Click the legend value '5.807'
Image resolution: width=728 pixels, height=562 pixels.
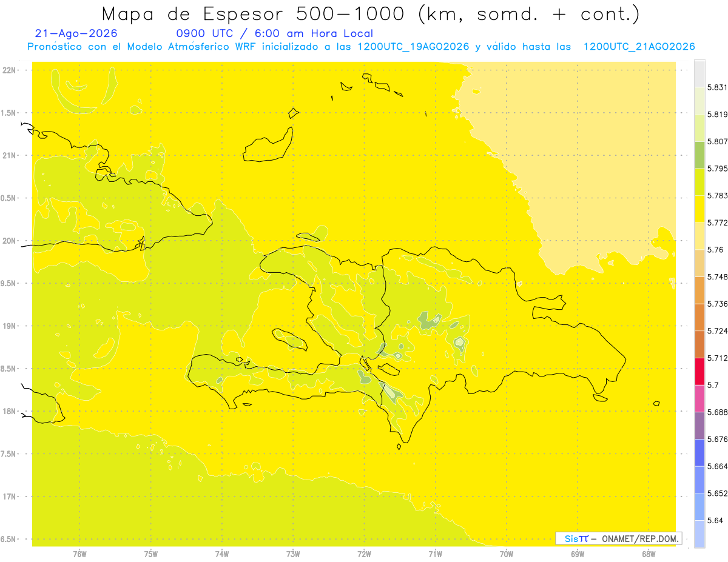pos(717,141)
